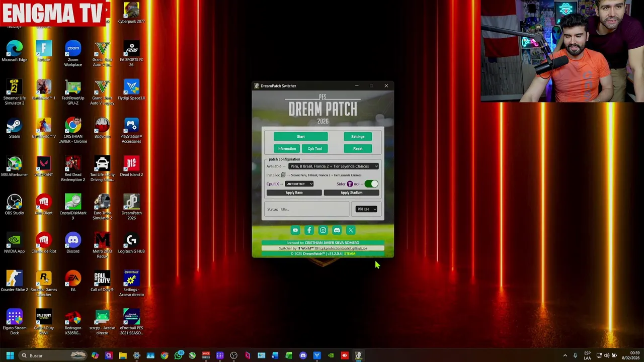Open the Discord link in DreamPatch Switcher

(337, 230)
